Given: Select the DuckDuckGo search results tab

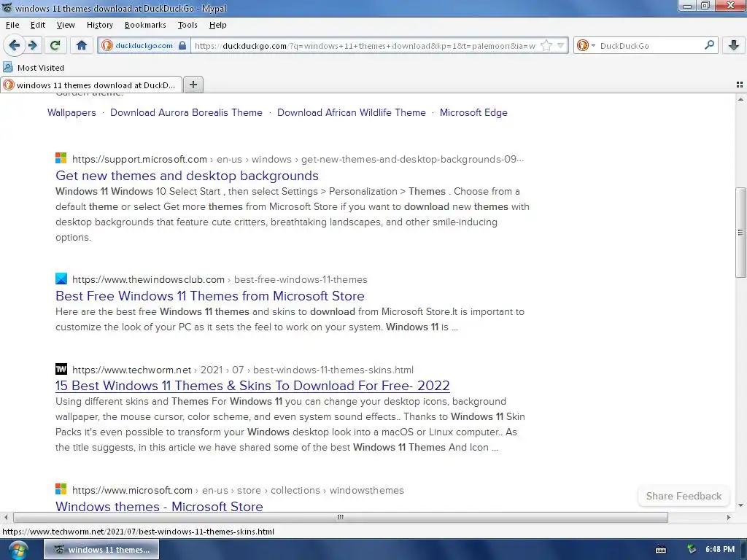Looking at the screenshot, I should 91,85.
